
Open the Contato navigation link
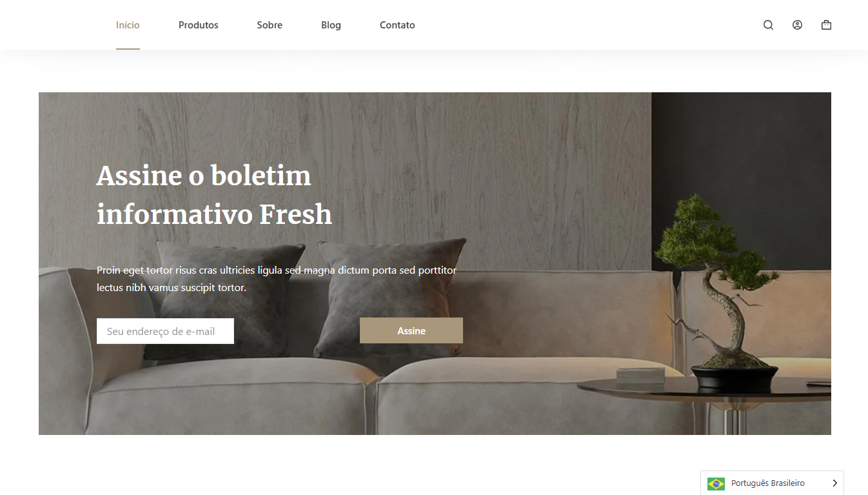(x=397, y=25)
